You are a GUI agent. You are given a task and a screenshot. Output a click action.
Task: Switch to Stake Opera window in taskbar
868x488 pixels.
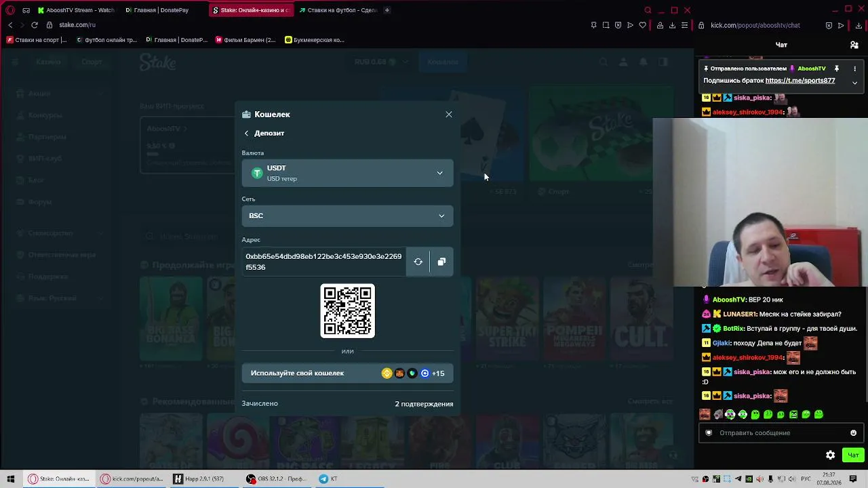click(59, 479)
